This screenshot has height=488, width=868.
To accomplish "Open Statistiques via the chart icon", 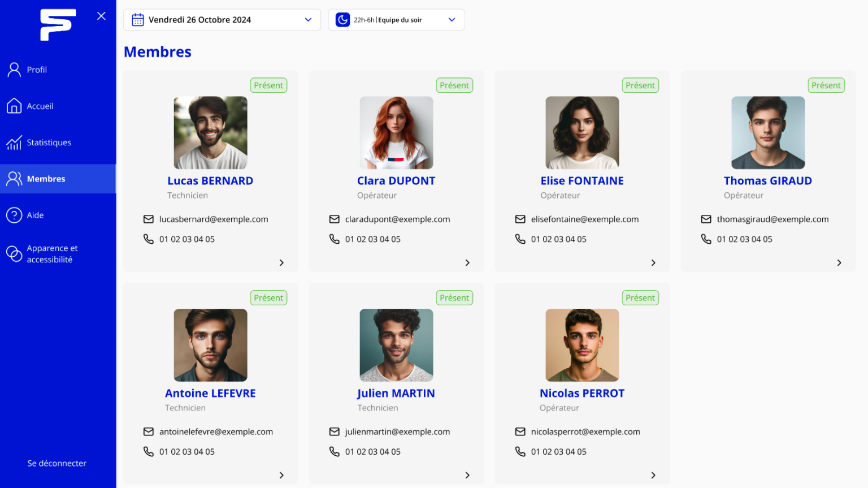I will coord(14,142).
